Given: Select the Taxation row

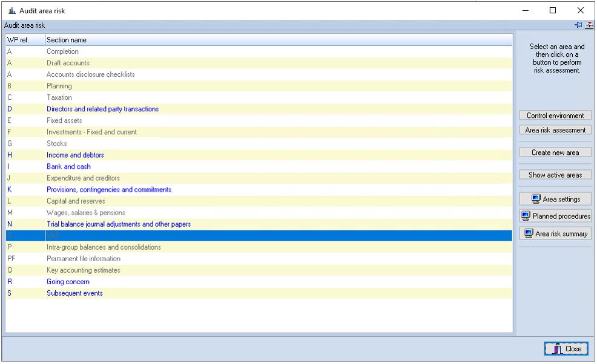Looking at the screenshot, I should pos(259,97).
